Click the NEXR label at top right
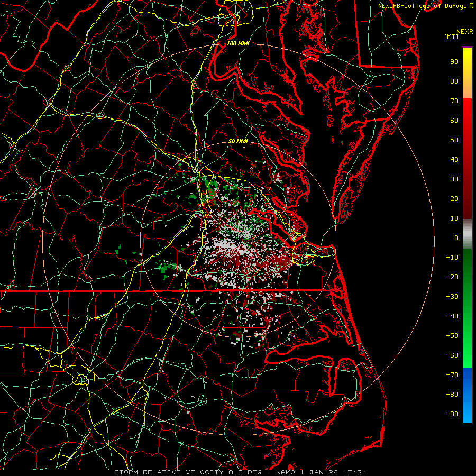This screenshot has height=476, width=476. pos(465,32)
